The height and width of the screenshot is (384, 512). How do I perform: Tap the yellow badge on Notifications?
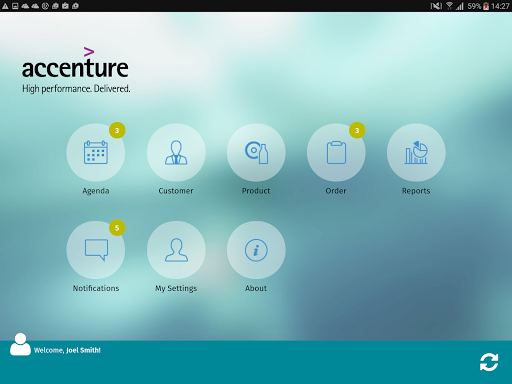[x=117, y=228]
